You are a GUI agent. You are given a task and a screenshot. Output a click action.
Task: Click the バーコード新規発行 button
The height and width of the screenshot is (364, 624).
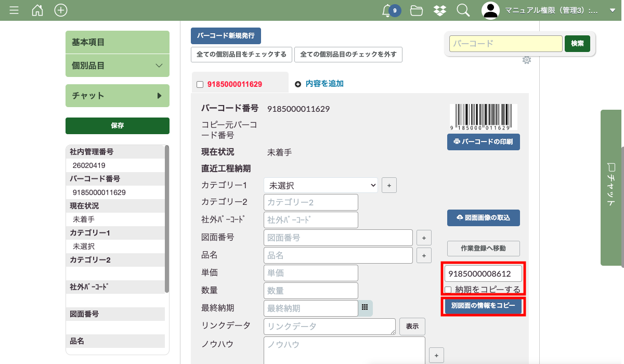coord(226,36)
